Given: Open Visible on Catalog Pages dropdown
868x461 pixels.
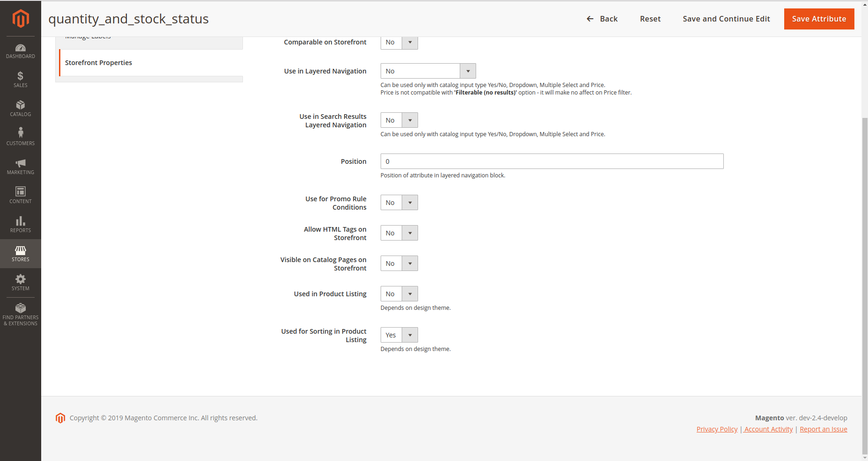Looking at the screenshot, I should point(399,263).
